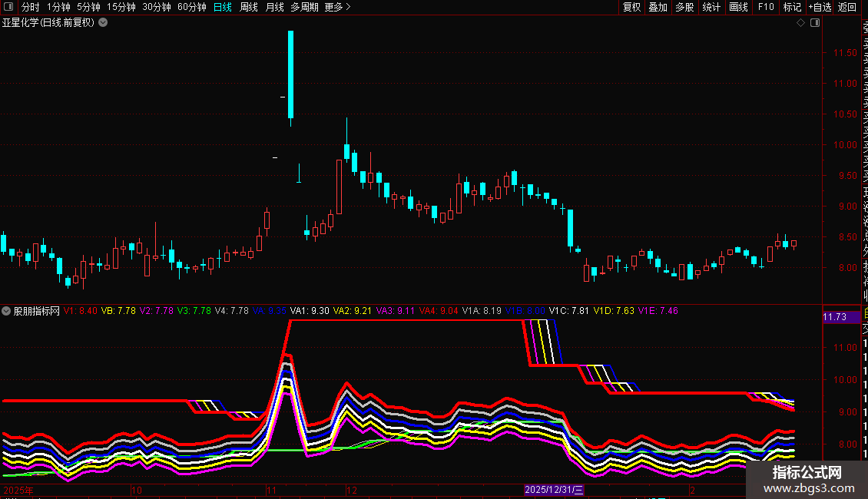
Task: Select the 30分钟 period
Action: click(x=157, y=7)
